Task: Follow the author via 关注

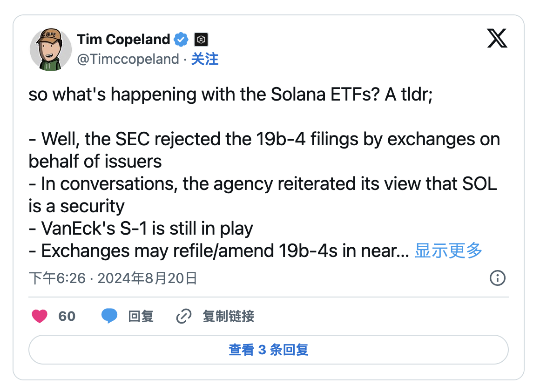Action: click(205, 59)
